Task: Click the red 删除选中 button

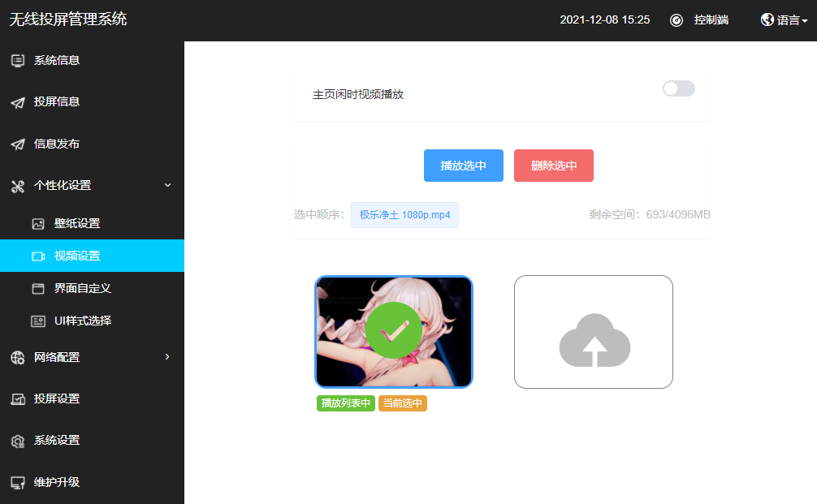Action: tap(553, 166)
